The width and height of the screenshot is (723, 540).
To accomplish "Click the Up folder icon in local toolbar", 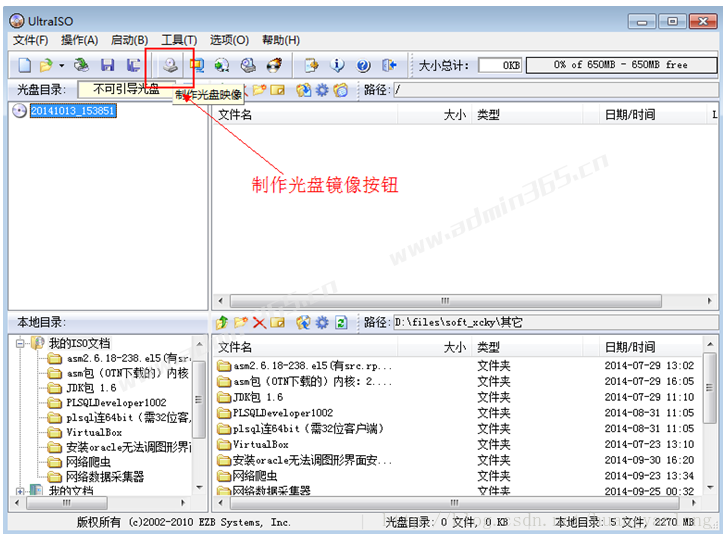I will 222,322.
